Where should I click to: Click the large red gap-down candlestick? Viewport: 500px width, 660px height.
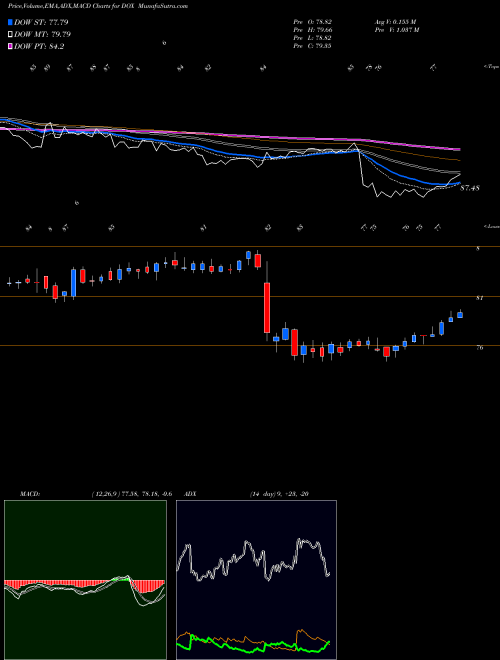pyautogui.click(x=267, y=308)
